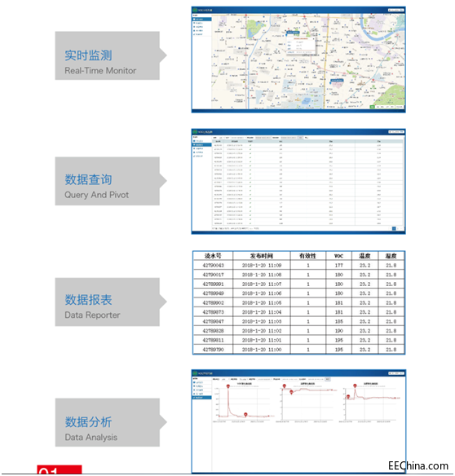Select the 实时监测 Real-Time Monitor label box

pyautogui.click(x=111, y=55)
